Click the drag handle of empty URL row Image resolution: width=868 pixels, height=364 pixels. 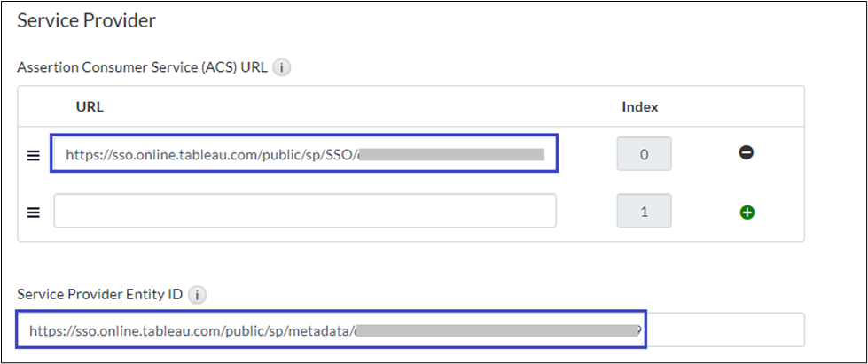click(x=33, y=212)
